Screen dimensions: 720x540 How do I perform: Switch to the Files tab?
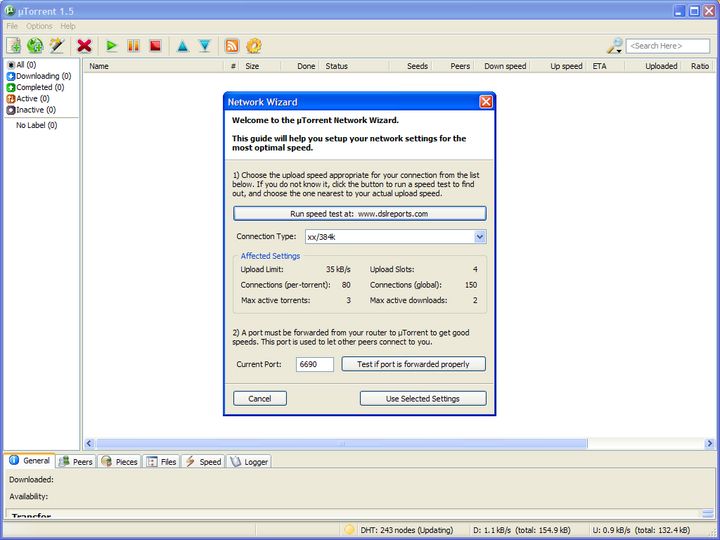pyautogui.click(x=161, y=462)
